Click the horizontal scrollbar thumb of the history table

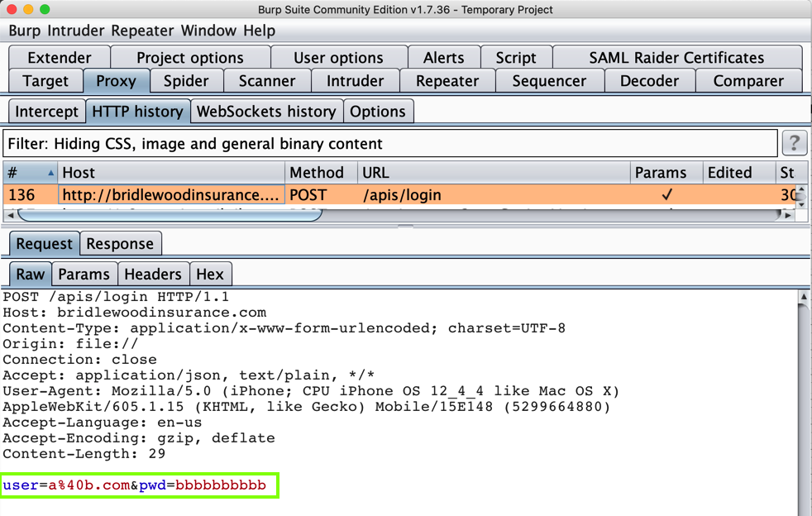(170, 214)
